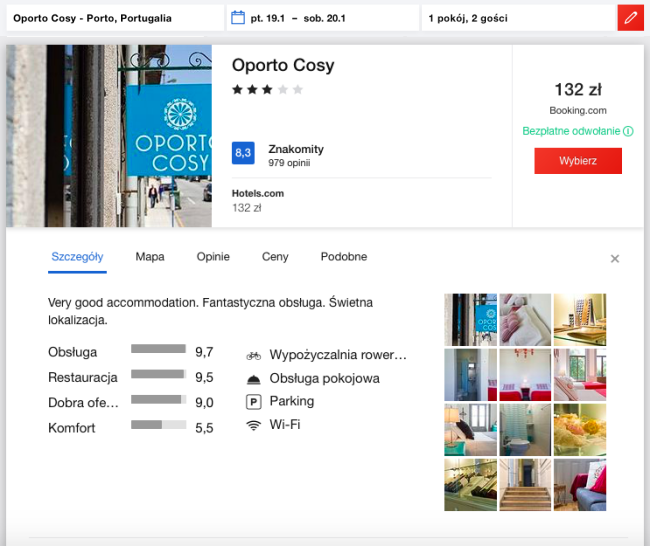Open the Hotels.com 132 zł offer
Screen dimensions: 650x546
pyautogui.click(x=258, y=200)
